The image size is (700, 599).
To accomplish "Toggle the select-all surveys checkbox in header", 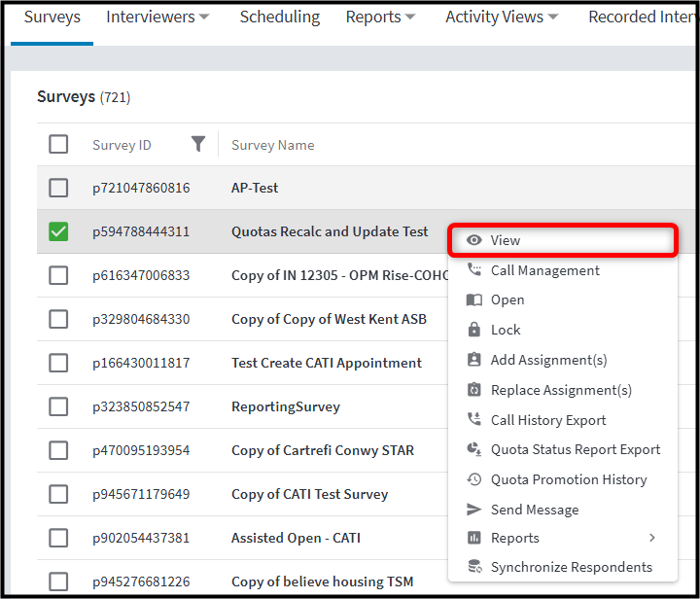I will click(58, 144).
